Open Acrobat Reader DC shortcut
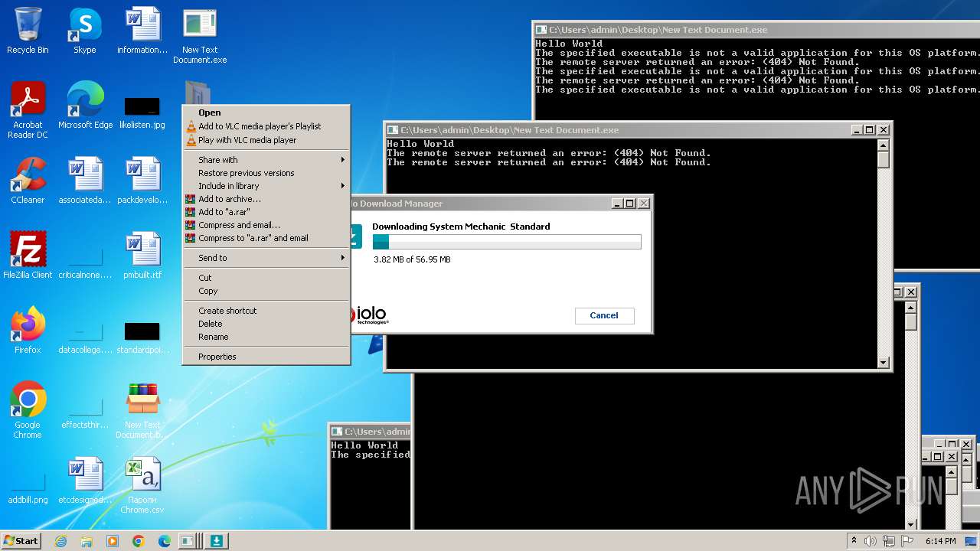The height and width of the screenshot is (551, 980). pyautogui.click(x=28, y=110)
